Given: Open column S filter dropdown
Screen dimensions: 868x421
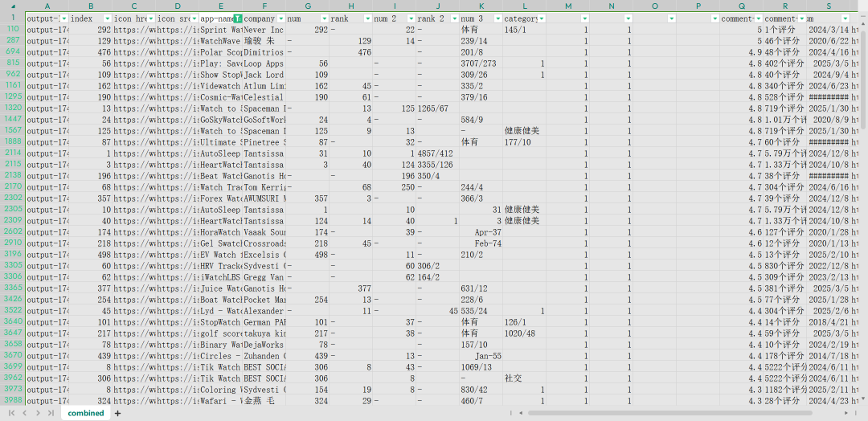Looking at the screenshot, I should 845,18.
